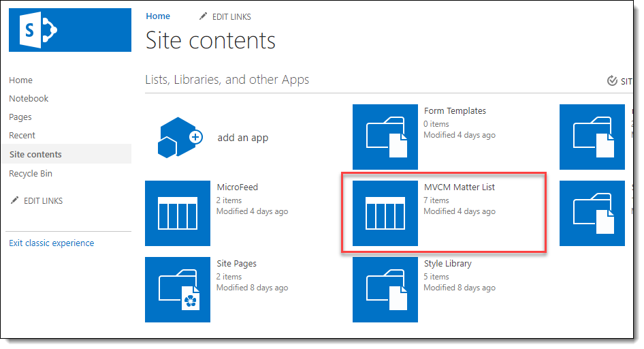Click 'Modified 4 days ago' under MicroFeed
The width and height of the screenshot is (644, 349).
click(252, 211)
